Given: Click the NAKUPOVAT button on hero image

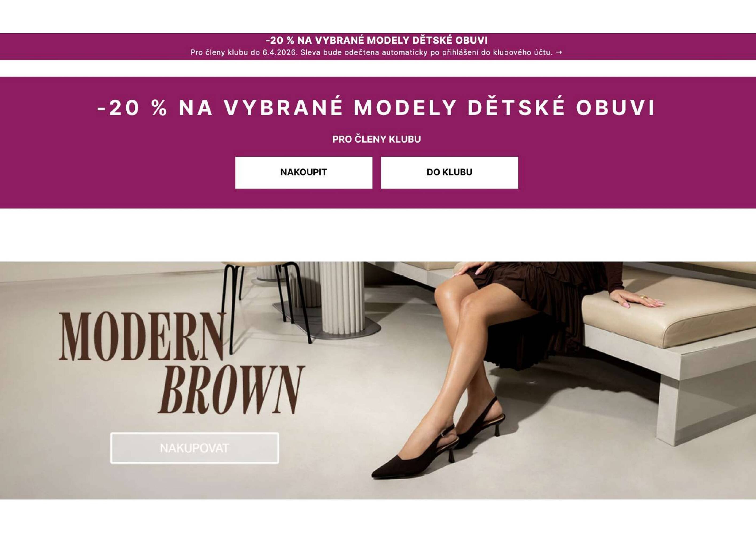Looking at the screenshot, I should pos(194,448).
